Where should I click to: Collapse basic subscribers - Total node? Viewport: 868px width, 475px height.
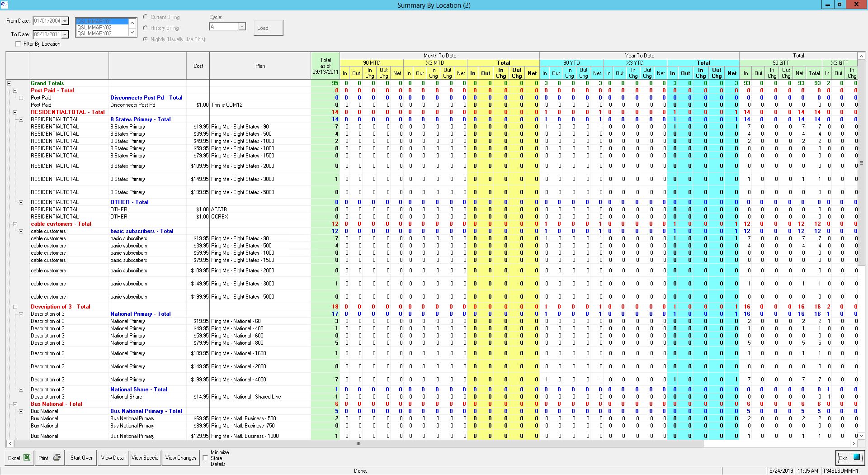pos(21,231)
